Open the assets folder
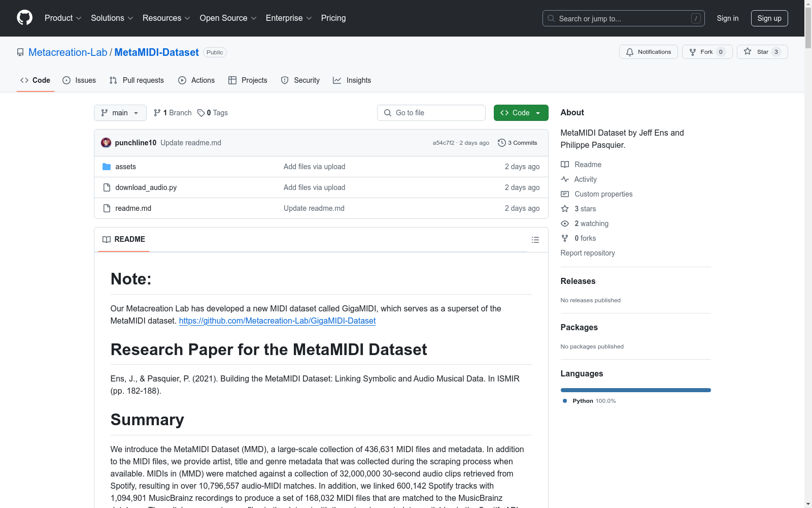 pyautogui.click(x=125, y=167)
